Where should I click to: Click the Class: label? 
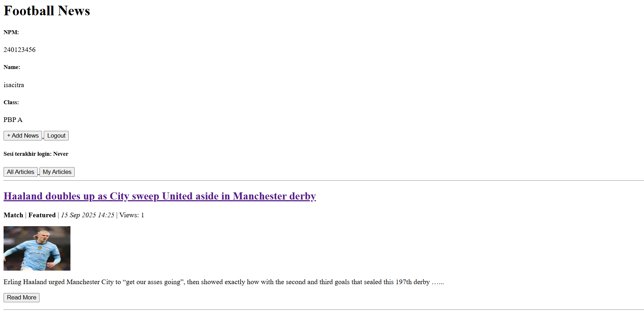pyautogui.click(x=11, y=102)
